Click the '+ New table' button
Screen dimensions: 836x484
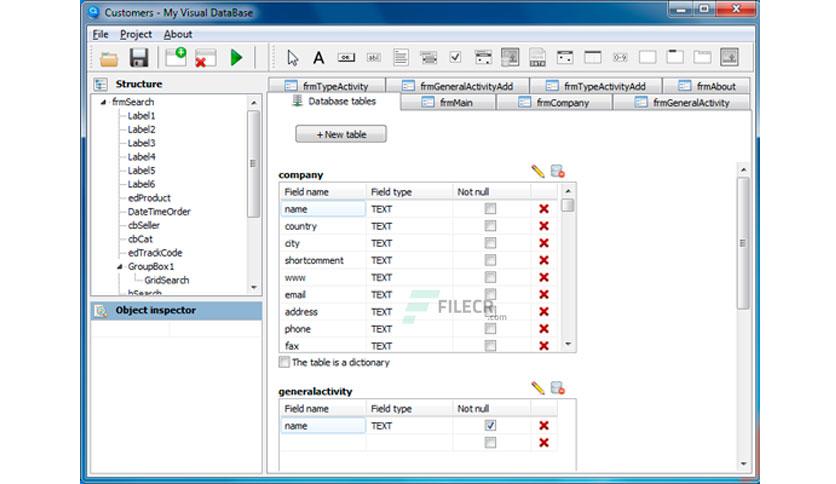(341, 134)
